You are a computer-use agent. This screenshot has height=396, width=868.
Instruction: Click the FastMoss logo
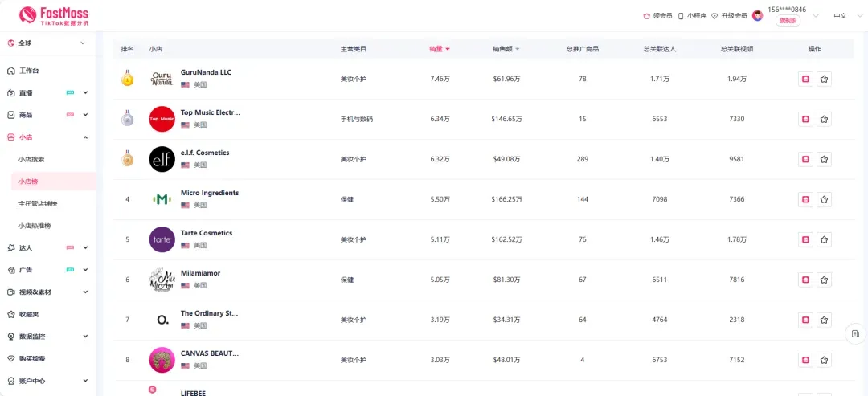point(54,15)
